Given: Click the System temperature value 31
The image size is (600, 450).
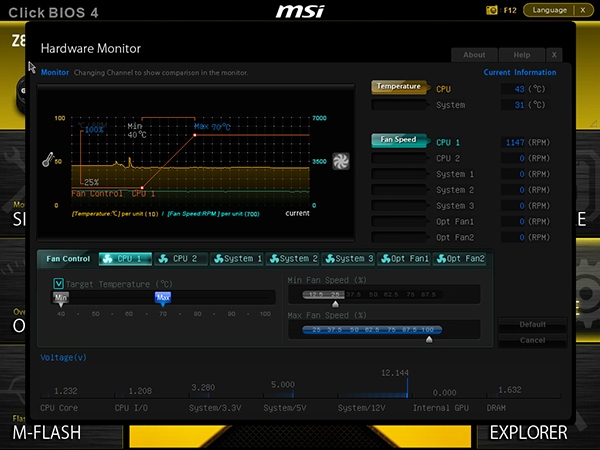Looking at the screenshot, I should (519, 105).
